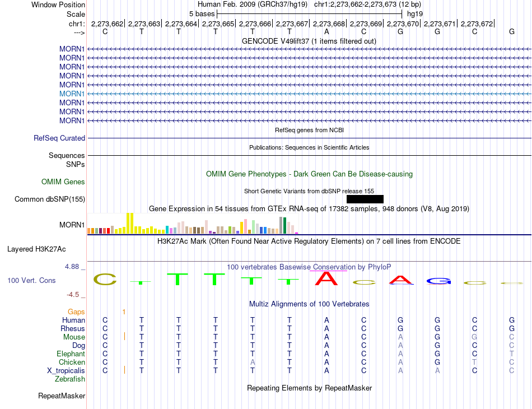Click the 4.88 PhyloP upper scale value
The height and width of the screenshot is (409, 532).
point(72,267)
